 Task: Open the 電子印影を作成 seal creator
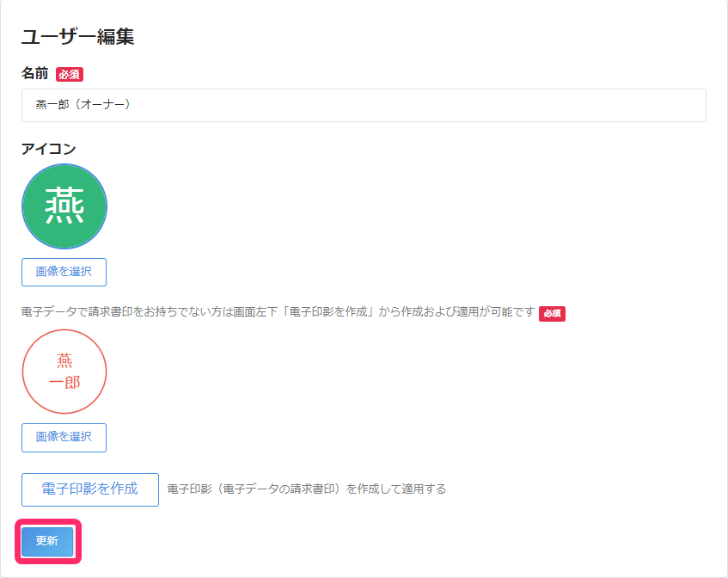(90, 489)
